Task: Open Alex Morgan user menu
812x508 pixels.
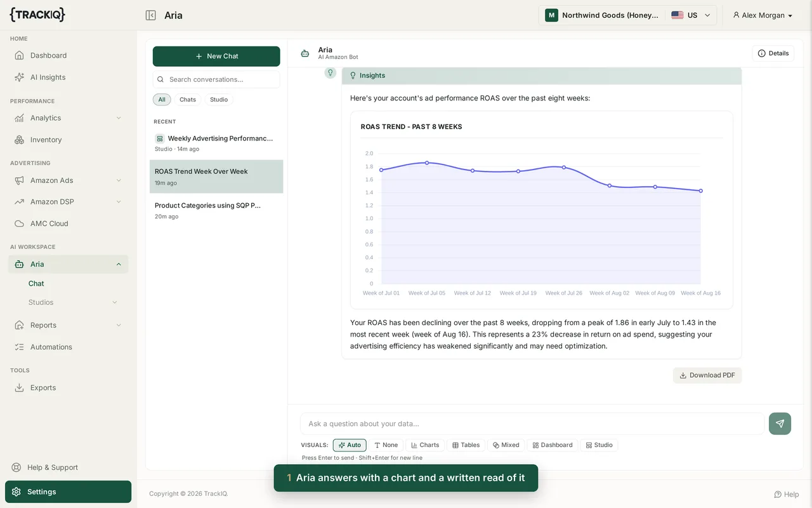Action: click(763, 15)
